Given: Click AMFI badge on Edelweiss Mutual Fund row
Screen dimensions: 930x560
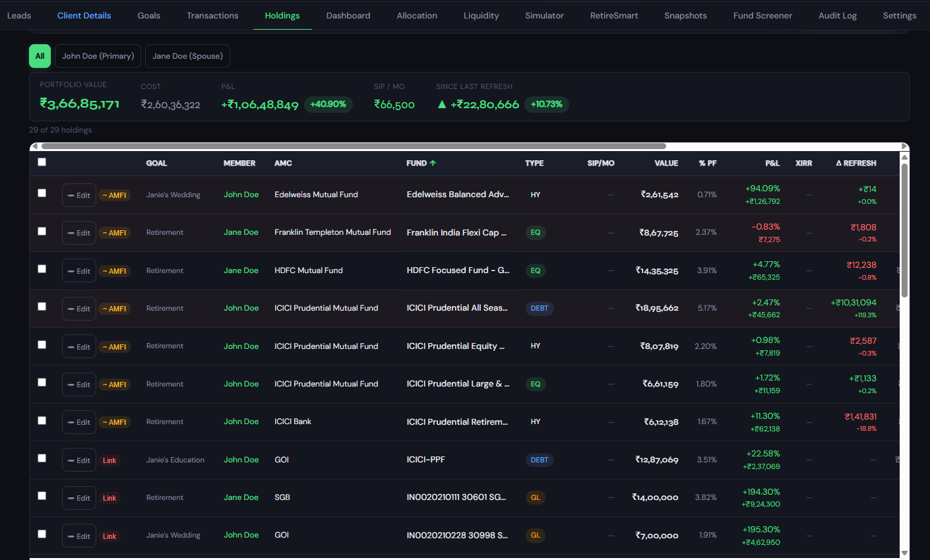Looking at the screenshot, I should tap(114, 195).
